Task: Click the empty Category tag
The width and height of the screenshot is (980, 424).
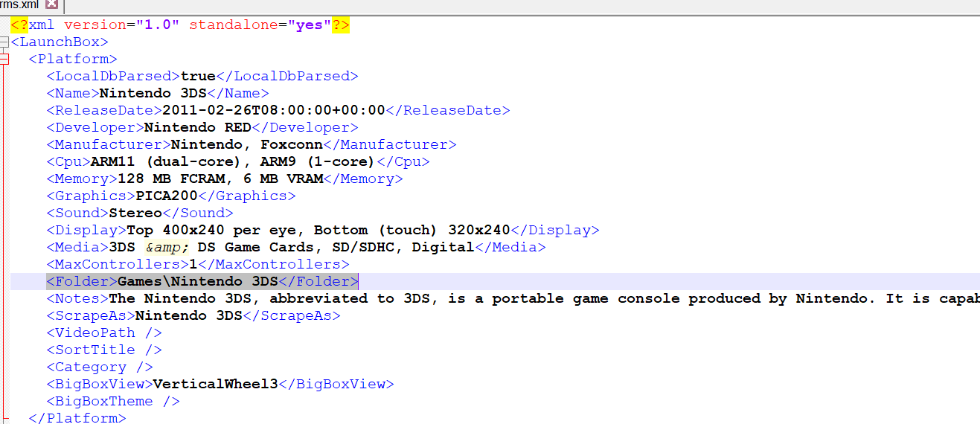Action: [100, 367]
